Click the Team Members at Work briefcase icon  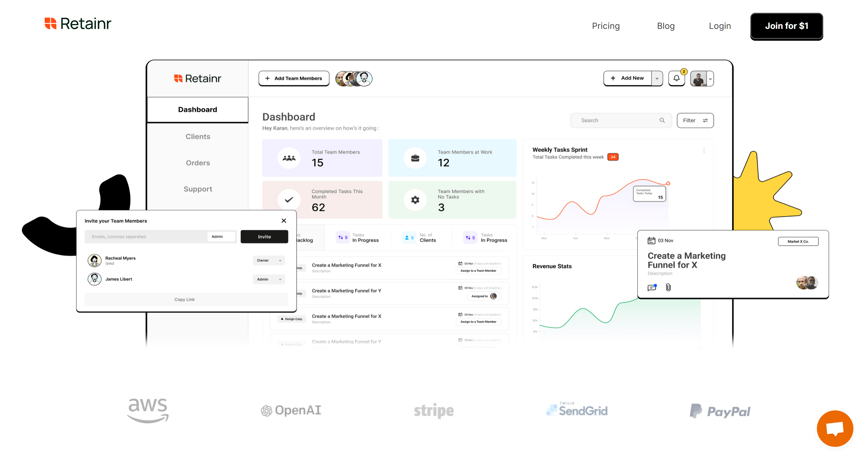point(415,158)
